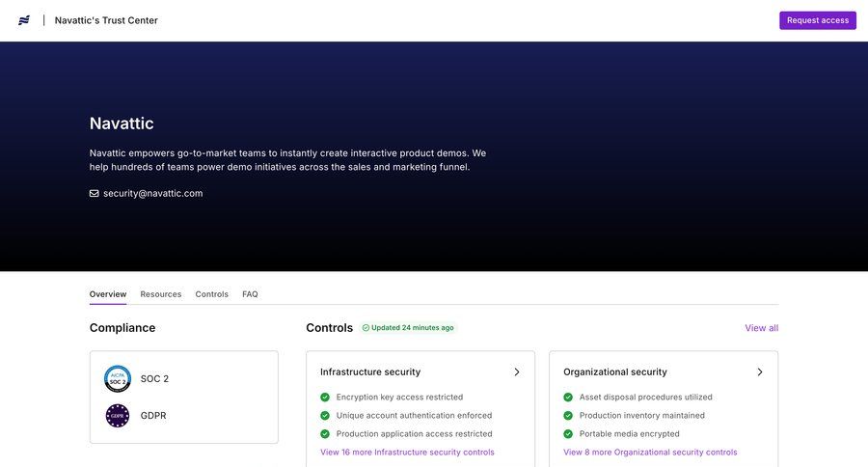The image size is (868, 467).
Task: Expand Organizational security with chevron arrow
Action: [760, 372]
